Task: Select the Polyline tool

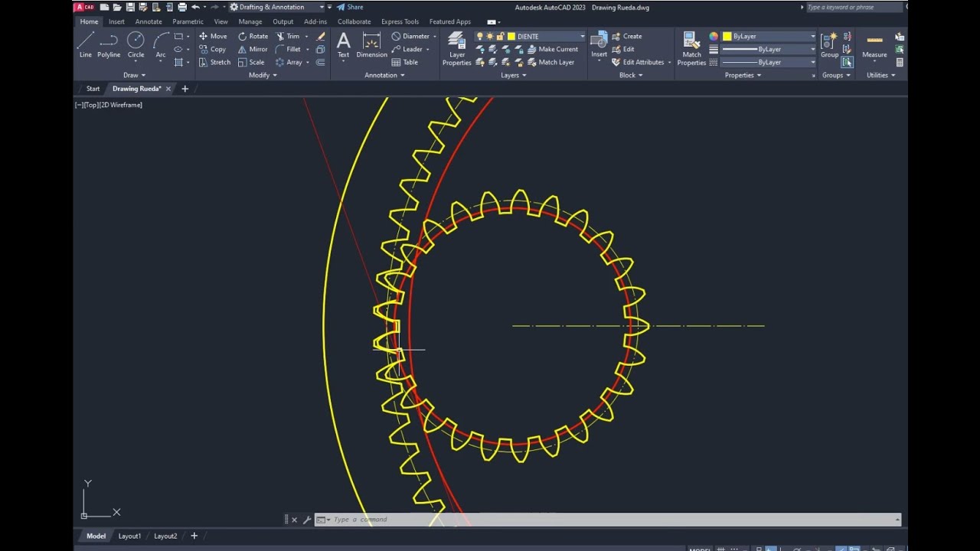Action: 109,44
